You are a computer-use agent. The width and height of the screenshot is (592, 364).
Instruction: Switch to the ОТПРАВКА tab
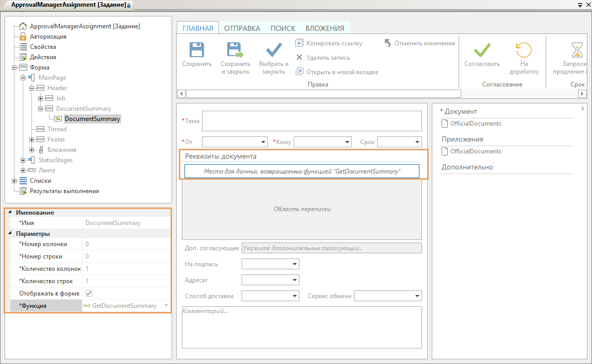[242, 28]
